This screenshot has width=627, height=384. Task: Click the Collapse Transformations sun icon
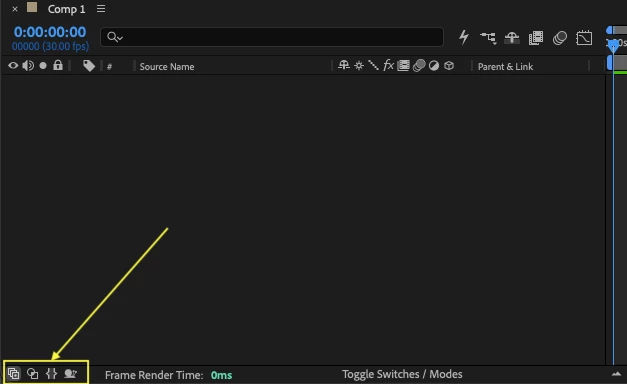pyautogui.click(x=359, y=66)
